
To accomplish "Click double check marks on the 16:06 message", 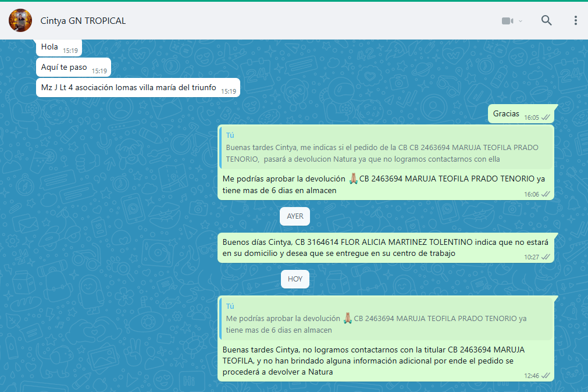I will click(546, 194).
